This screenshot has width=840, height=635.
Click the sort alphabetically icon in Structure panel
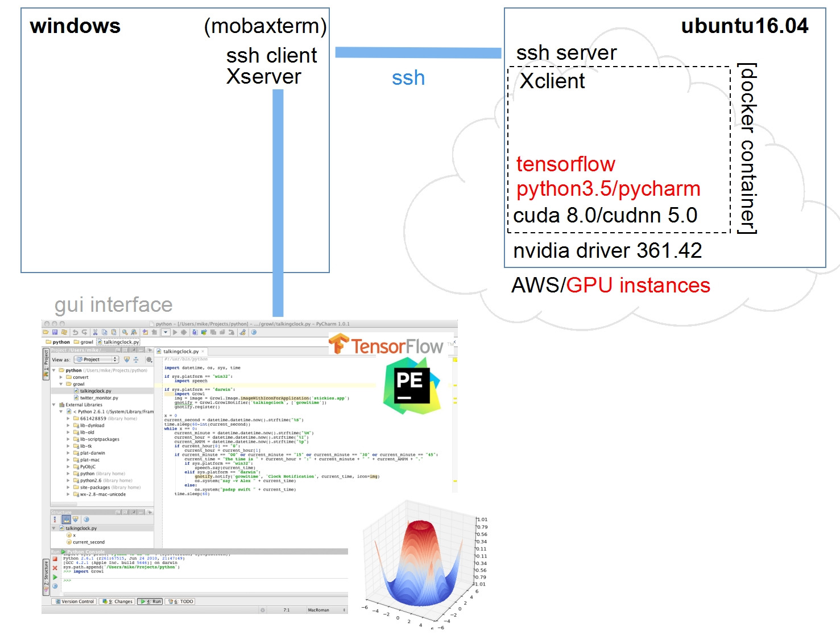click(55, 519)
